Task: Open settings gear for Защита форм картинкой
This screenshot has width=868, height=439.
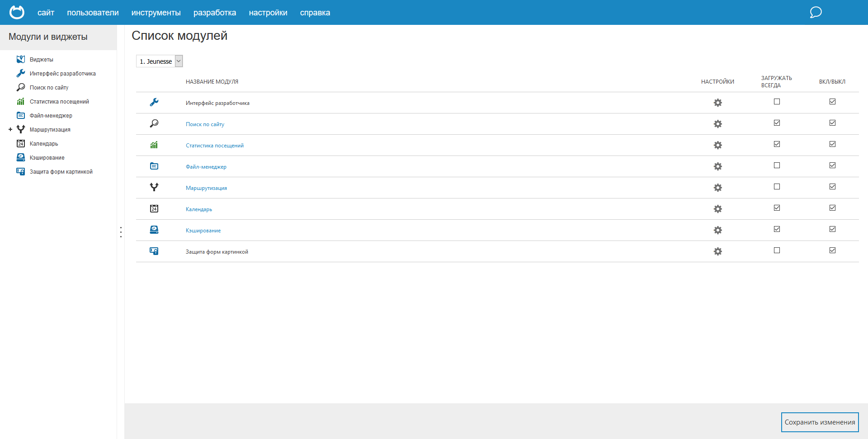Action: point(718,251)
